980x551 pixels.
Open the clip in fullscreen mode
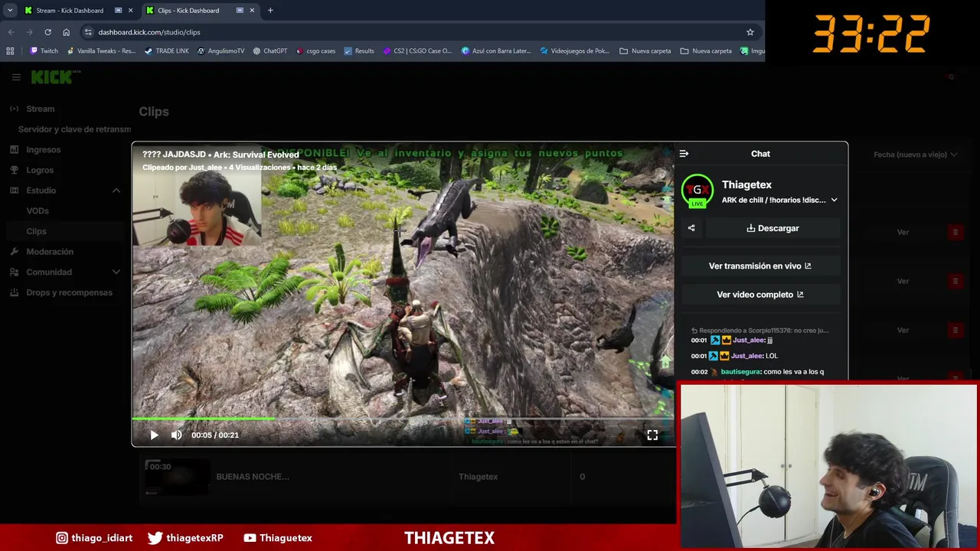(652, 435)
